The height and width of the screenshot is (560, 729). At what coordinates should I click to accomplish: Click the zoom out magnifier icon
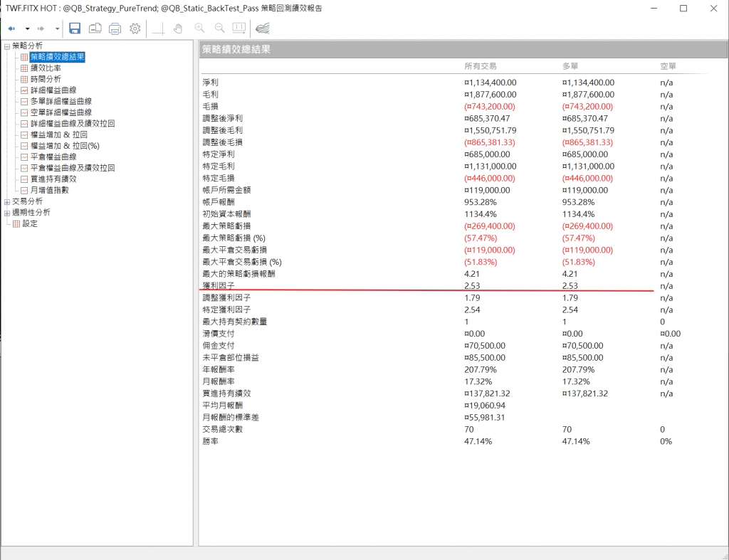(219, 28)
